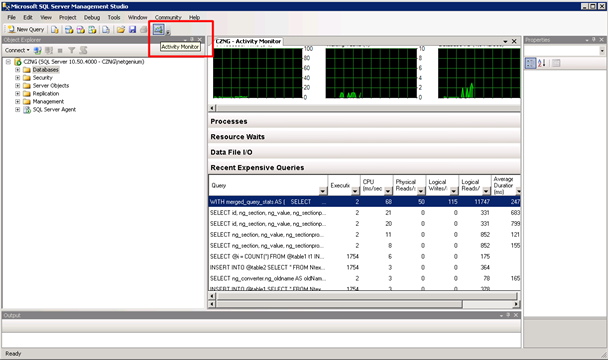Expand the Databases folder
The height and width of the screenshot is (360, 608).
coord(17,70)
